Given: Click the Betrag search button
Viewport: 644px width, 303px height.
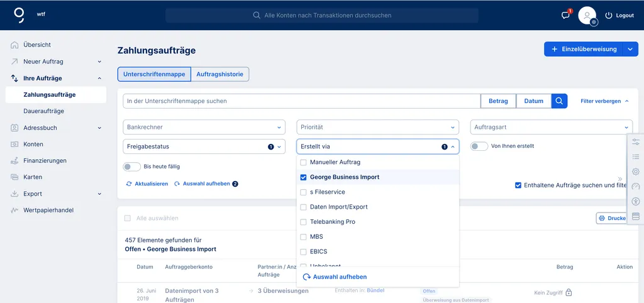Looking at the screenshot, I should pos(498,101).
